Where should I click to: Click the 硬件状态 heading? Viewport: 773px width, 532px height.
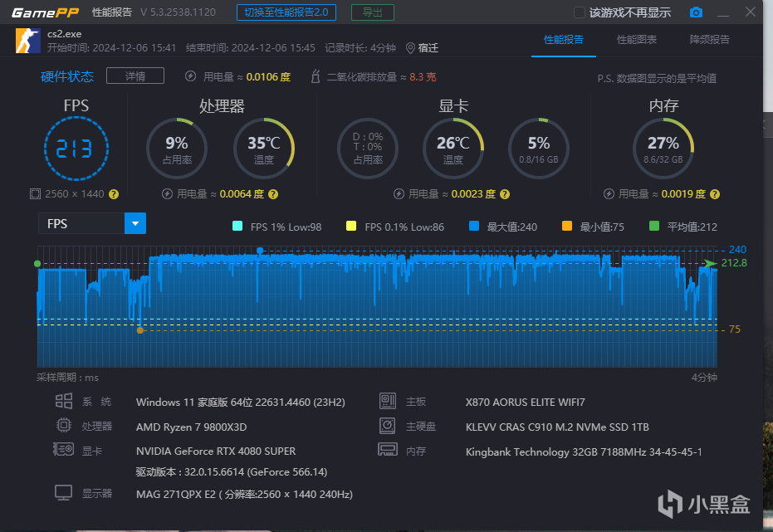click(67, 76)
